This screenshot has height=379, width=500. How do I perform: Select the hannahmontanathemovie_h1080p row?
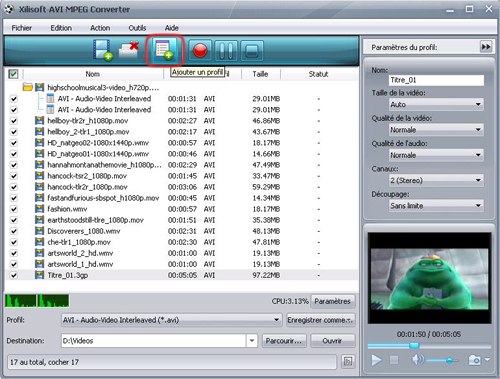coord(182,165)
